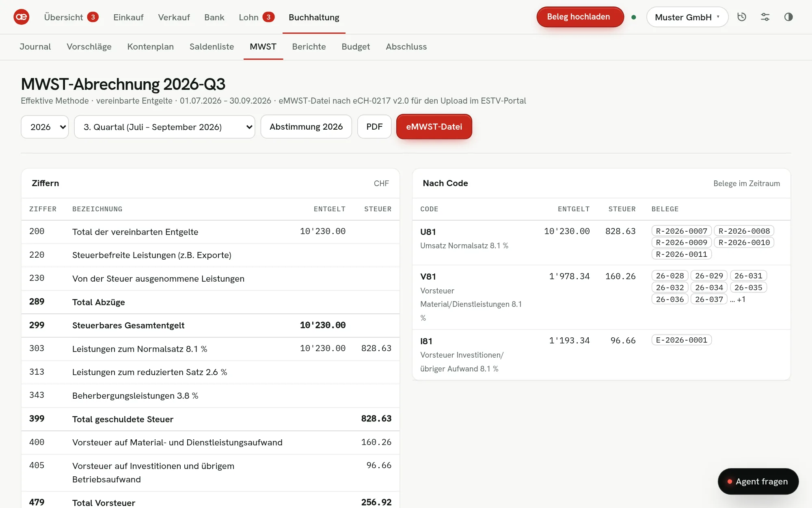
Task: Open voucher chip 26-037
Action: 709,300
